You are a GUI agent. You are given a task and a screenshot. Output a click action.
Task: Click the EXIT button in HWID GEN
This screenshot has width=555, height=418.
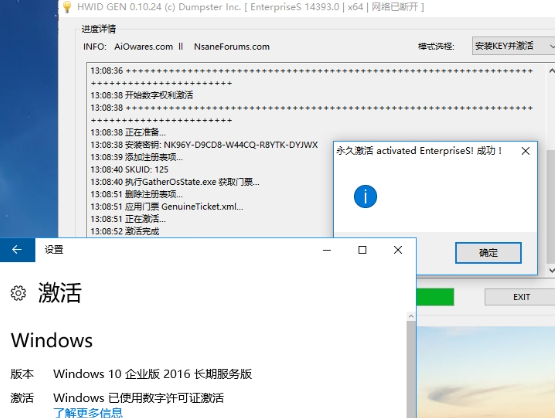[521, 297]
